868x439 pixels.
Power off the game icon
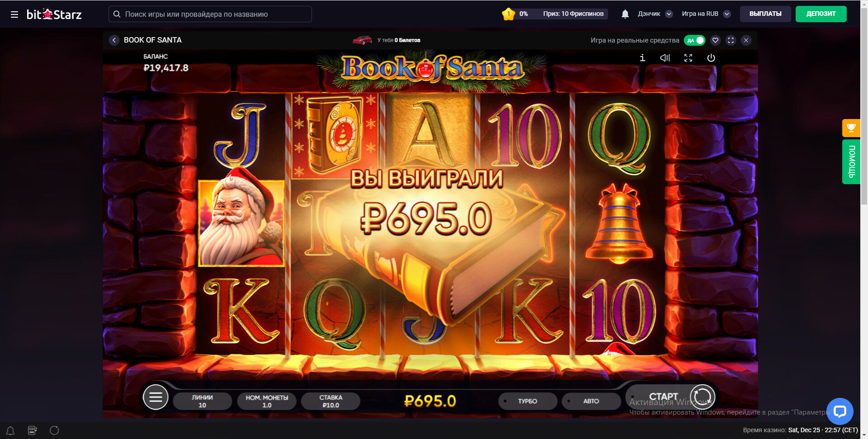pyautogui.click(x=711, y=58)
